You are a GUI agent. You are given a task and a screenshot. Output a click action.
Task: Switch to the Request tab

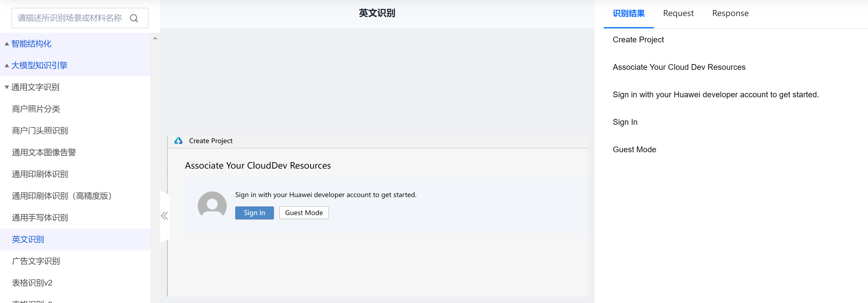coord(678,13)
